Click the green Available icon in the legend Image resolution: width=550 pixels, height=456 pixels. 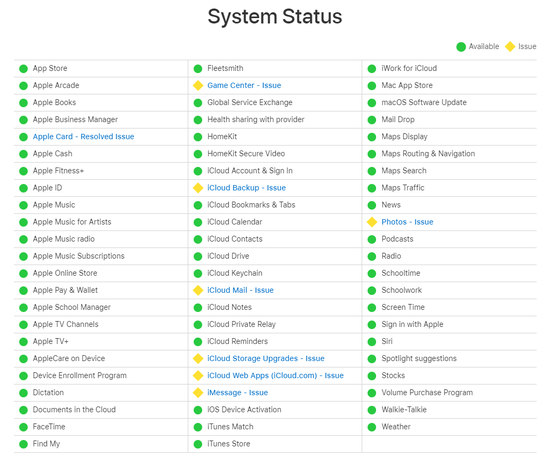(x=461, y=47)
